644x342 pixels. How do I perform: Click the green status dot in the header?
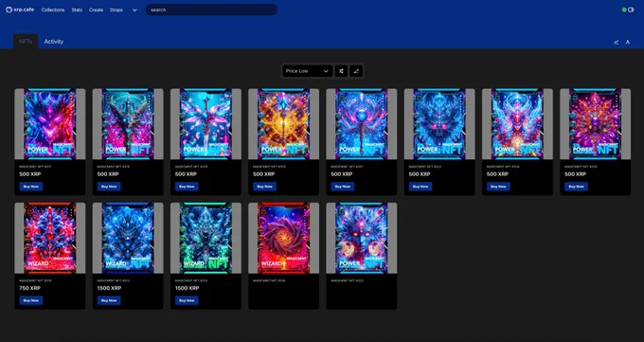pos(624,9)
